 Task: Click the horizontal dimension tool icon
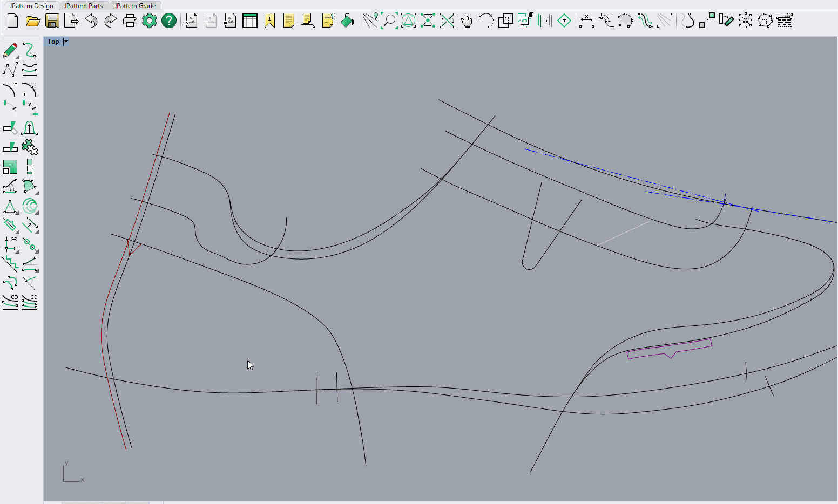[x=586, y=21]
